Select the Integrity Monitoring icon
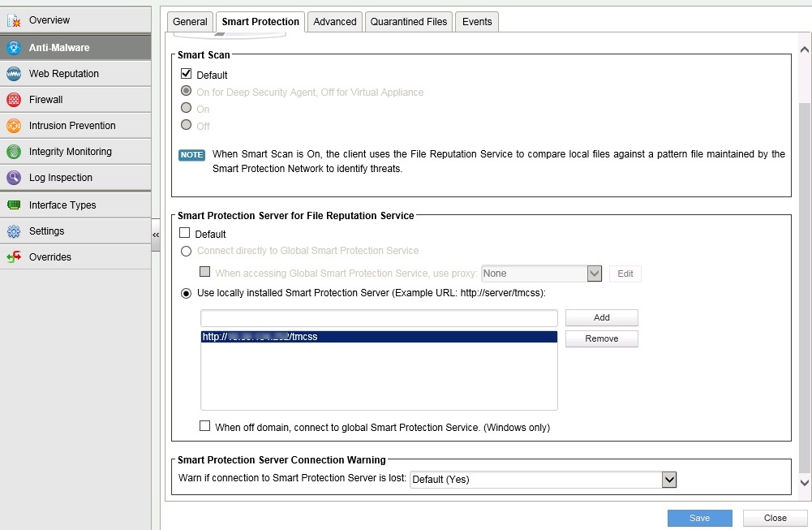This screenshot has height=530, width=812. coord(14,152)
